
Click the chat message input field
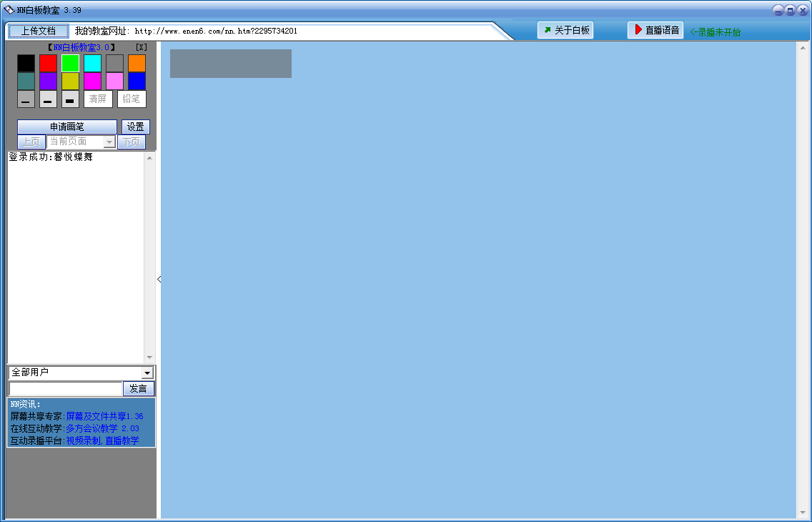click(x=66, y=388)
